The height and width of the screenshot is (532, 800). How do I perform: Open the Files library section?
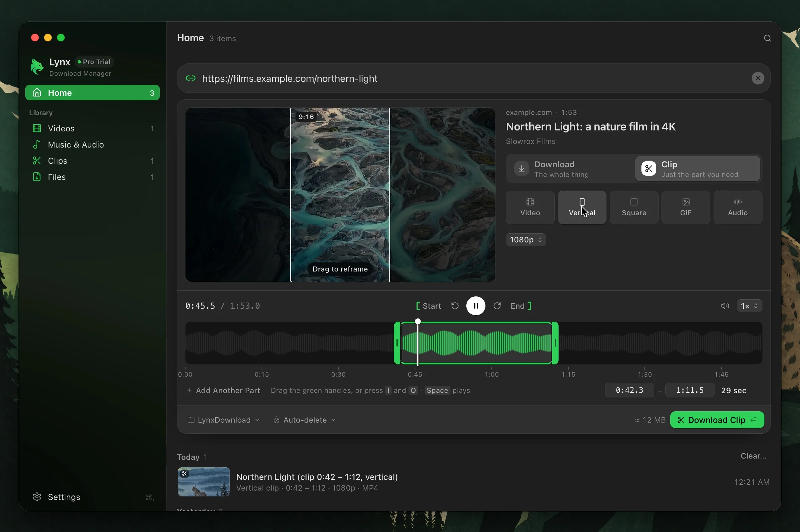pos(92,177)
